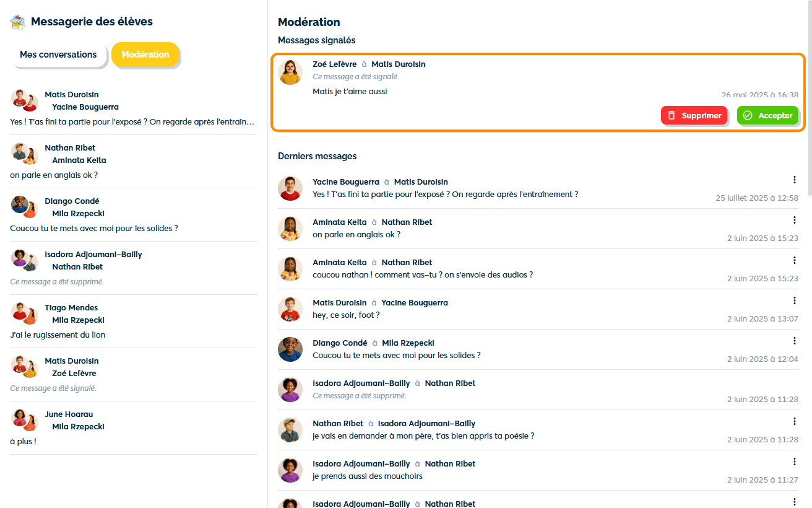The image size is (812, 508).
Task: Click the Messagerie des élèves mailbox icon
Action: pos(18,22)
